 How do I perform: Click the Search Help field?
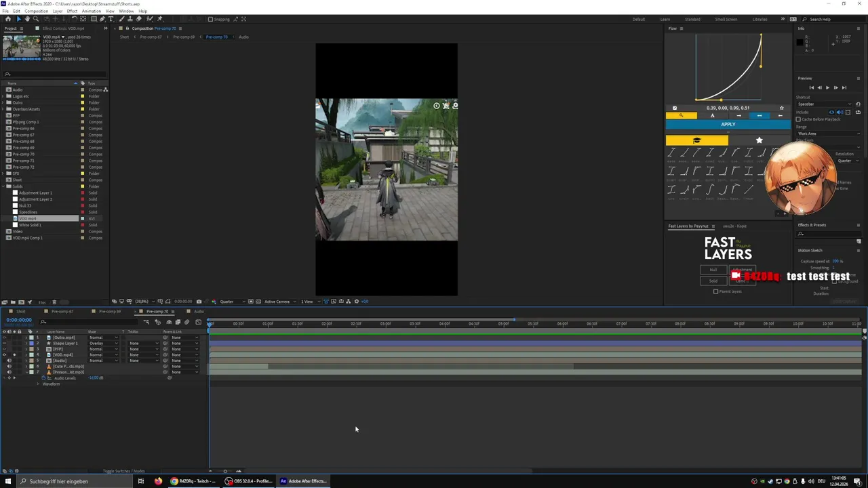pyautogui.click(x=834, y=19)
